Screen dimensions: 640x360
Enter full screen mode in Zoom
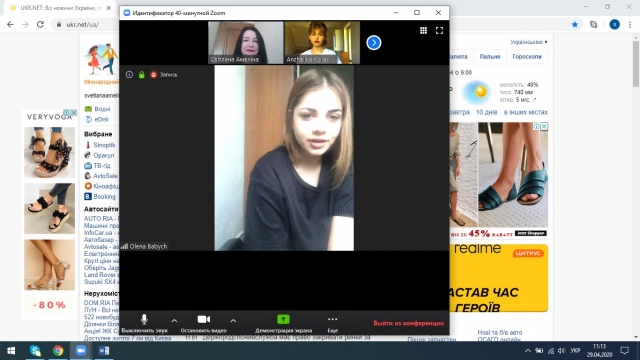(x=440, y=31)
